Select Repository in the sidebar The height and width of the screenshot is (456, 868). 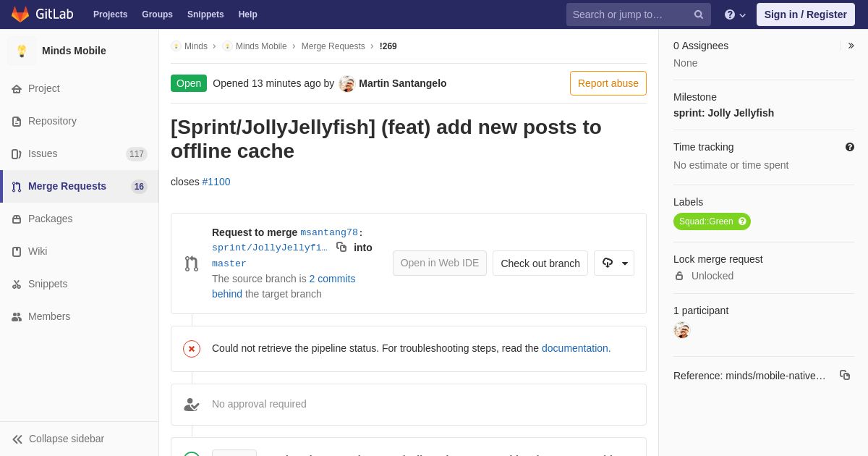[80, 122]
